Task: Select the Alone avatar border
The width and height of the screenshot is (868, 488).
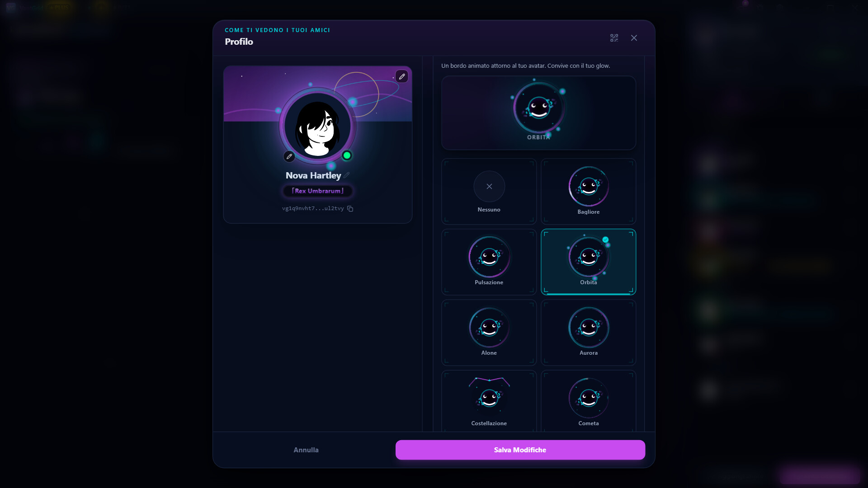Action: (489, 333)
